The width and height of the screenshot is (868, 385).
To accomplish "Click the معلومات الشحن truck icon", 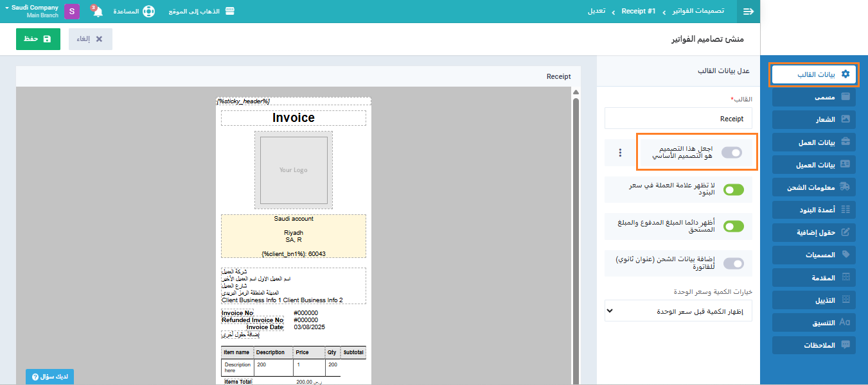I will pyautogui.click(x=846, y=187).
